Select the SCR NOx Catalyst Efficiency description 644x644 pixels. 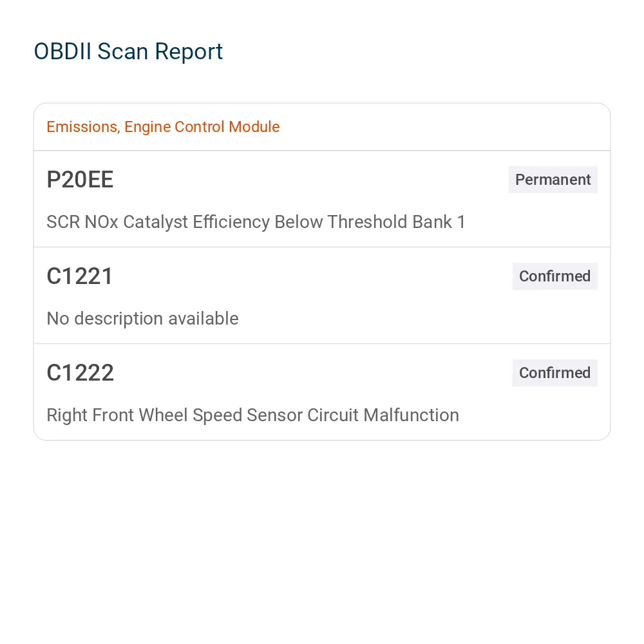coord(256,222)
